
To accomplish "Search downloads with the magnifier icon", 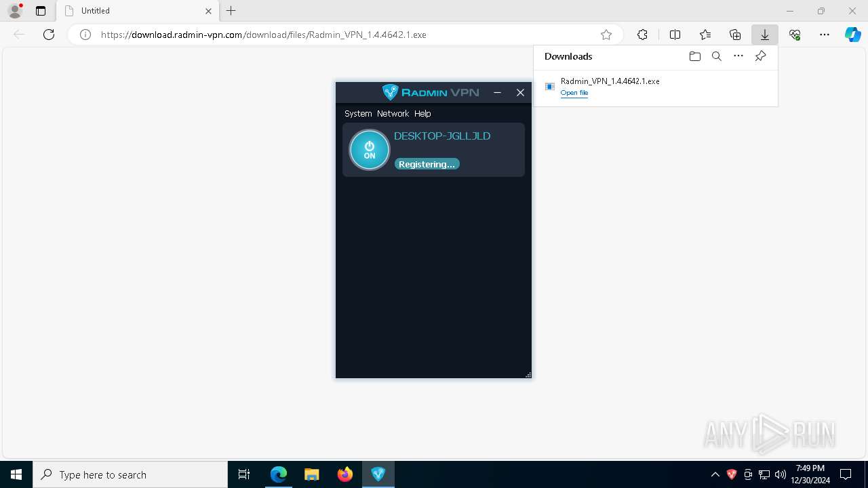I will 716,56.
